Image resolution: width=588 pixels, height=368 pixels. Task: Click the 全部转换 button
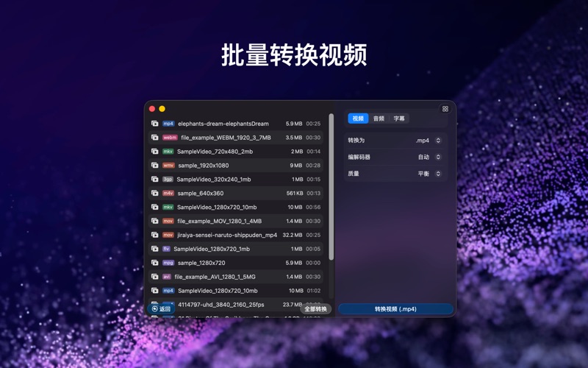tap(315, 309)
